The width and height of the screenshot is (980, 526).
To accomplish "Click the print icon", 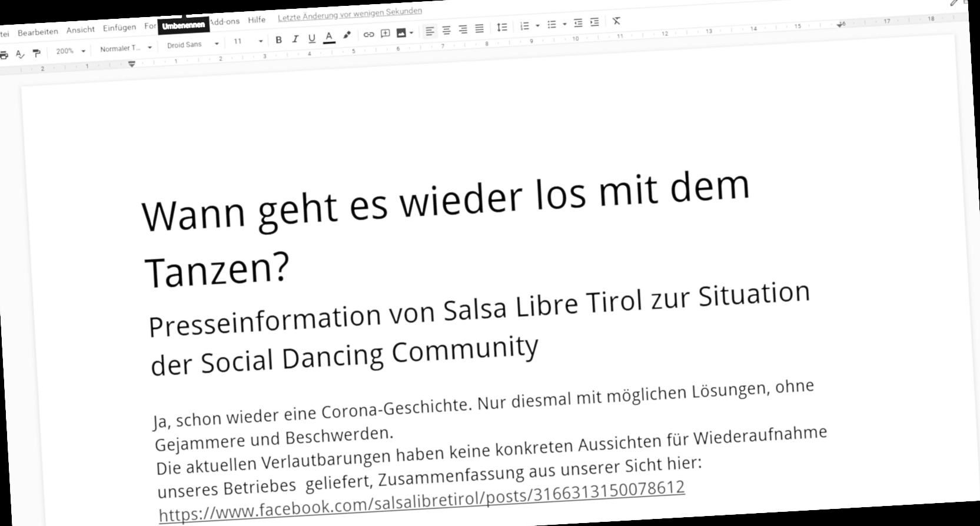I will click(x=4, y=55).
